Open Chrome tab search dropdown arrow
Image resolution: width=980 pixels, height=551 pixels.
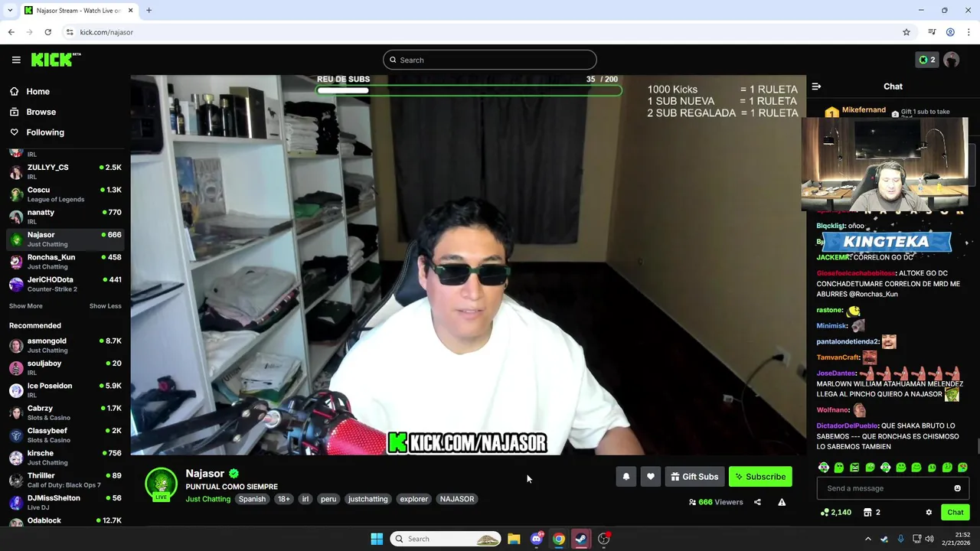tap(10, 11)
